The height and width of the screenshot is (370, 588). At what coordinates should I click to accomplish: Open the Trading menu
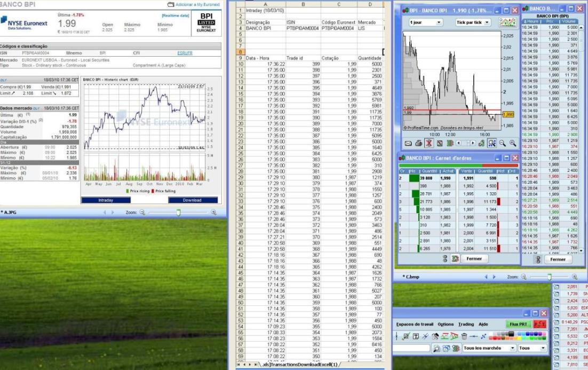(466, 324)
